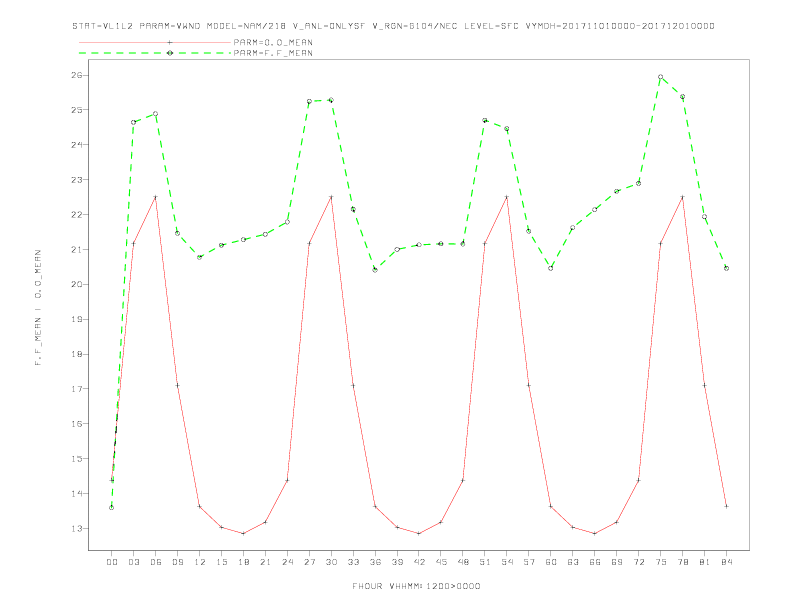Click x-axis tick label 30
The image size is (792, 612).
pyautogui.click(x=331, y=562)
